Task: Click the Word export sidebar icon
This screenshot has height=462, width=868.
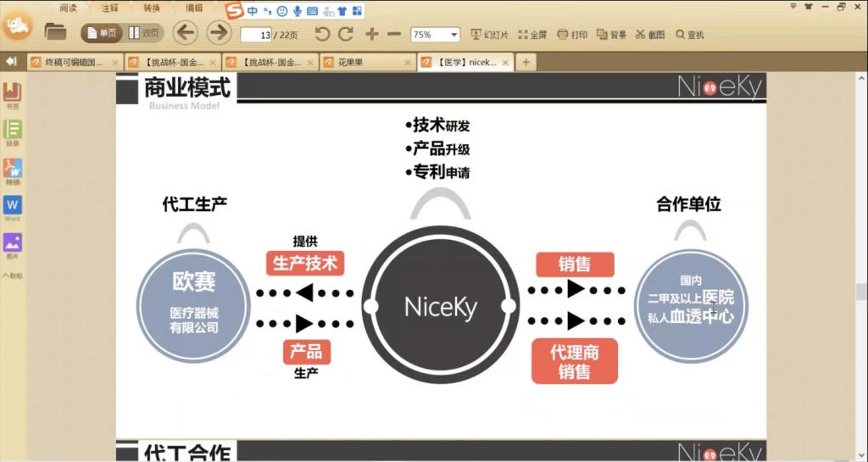Action: coord(12,208)
